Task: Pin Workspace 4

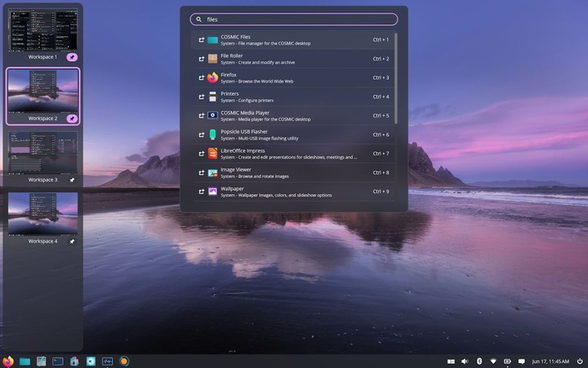Action: [x=72, y=242]
